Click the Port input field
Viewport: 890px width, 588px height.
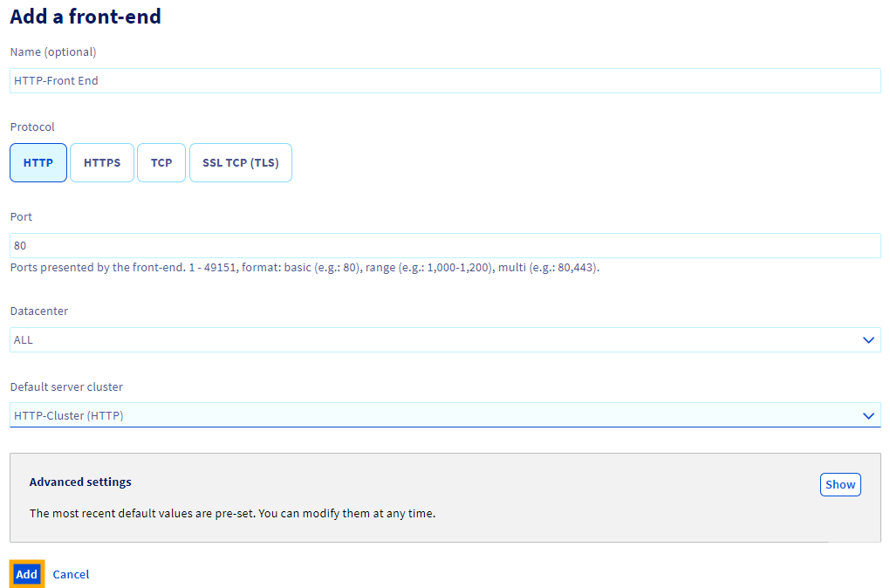(445, 246)
